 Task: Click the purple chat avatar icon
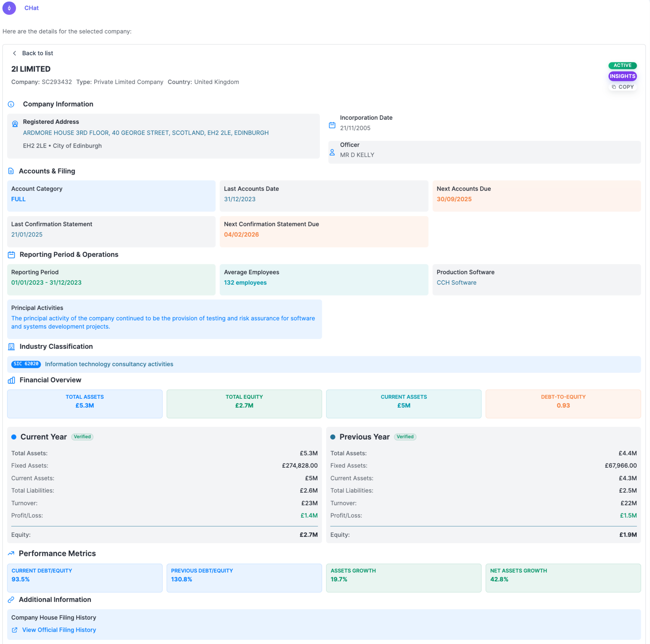[9, 8]
